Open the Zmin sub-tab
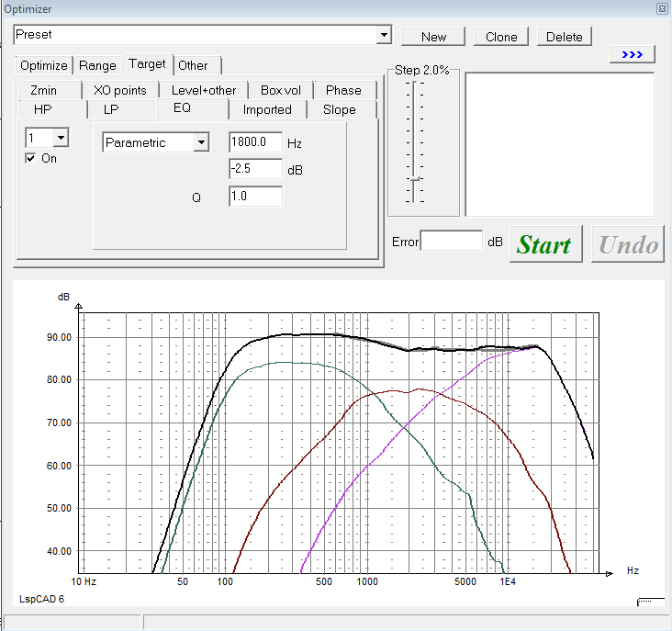Viewport: 672px width, 631px height. [43, 90]
